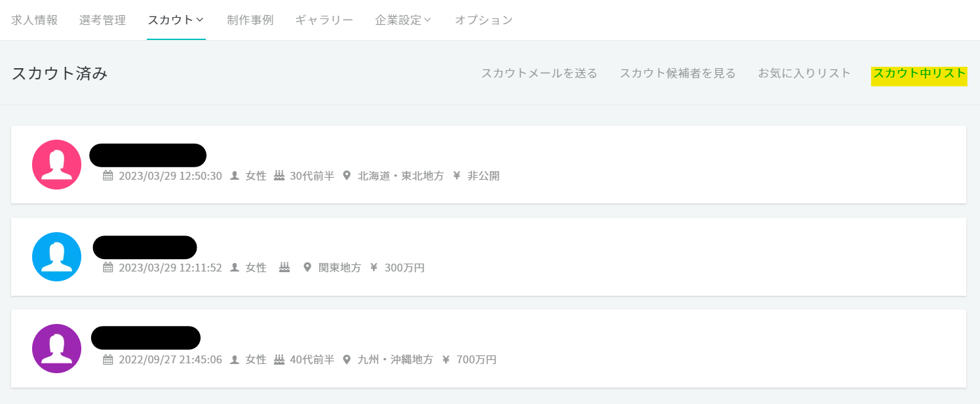980x404 pixels.
Task: Click yen icon beside 非公開
Action: coord(457,176)
